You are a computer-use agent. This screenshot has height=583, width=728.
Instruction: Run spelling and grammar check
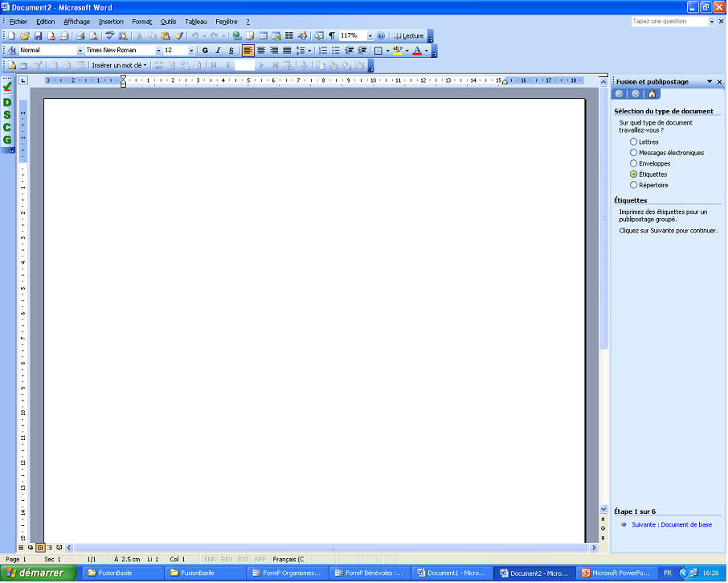tap(109, 35)
